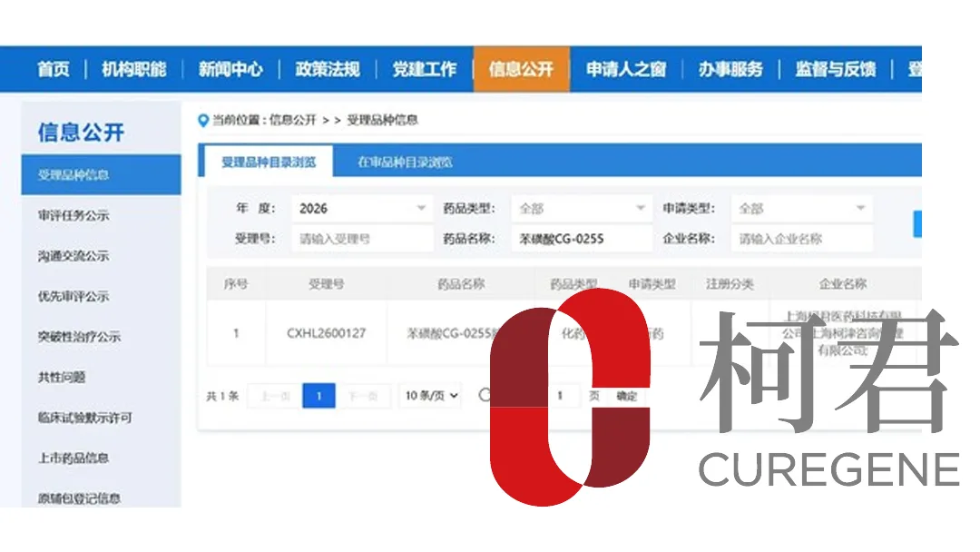
Task: Open 沟通交流公示 in the sidebar
Action: coord(73,256)
